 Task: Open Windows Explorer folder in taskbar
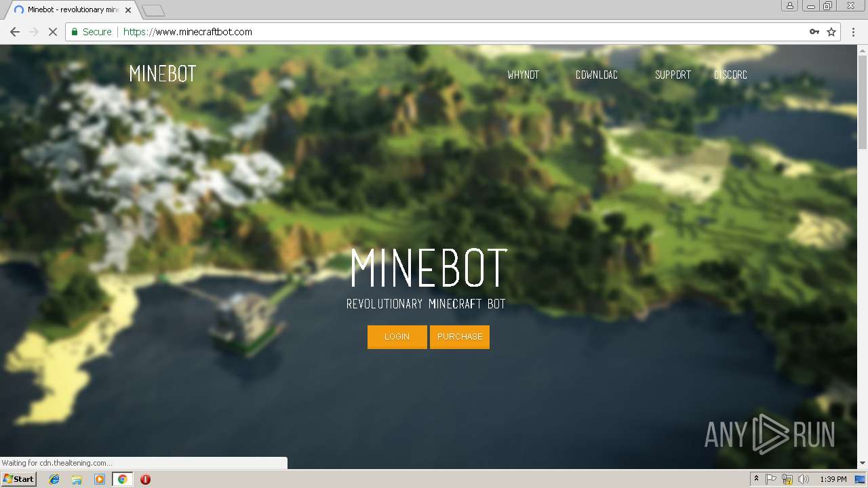77,479
